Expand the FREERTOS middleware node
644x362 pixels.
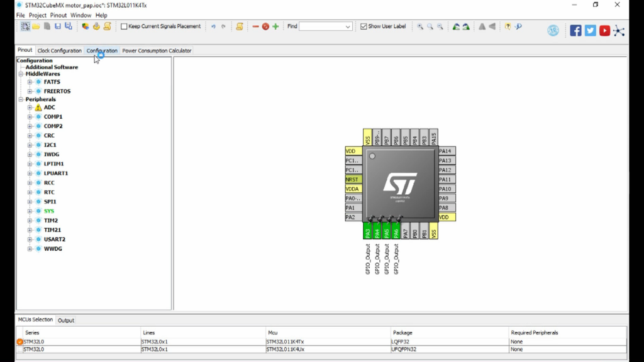(30, 91)
